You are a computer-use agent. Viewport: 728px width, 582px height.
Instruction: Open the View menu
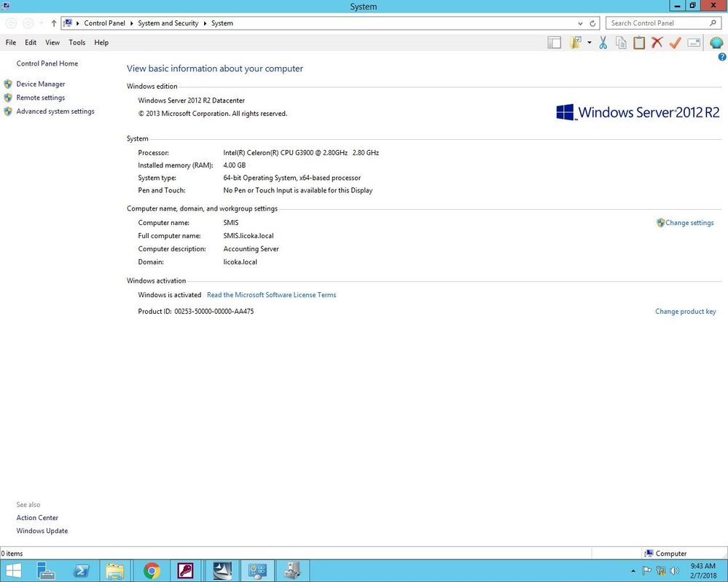point(52,42)
